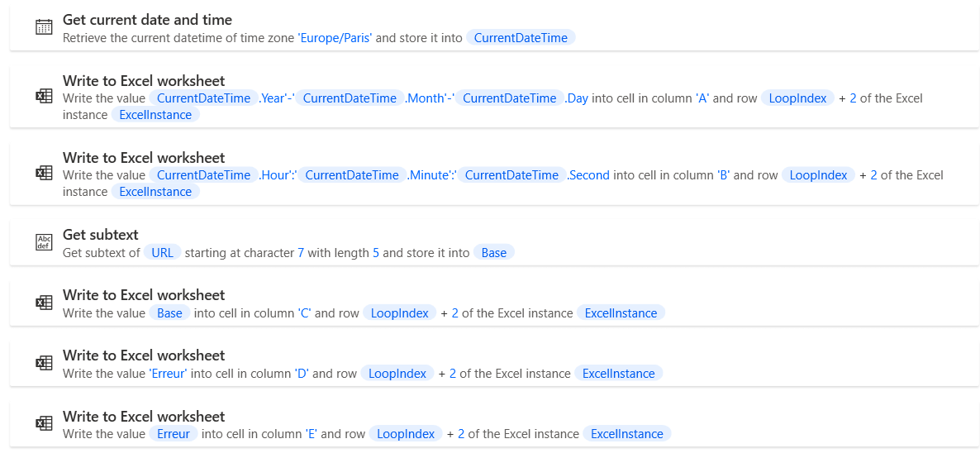Click Excel icon of action writing to column 'C'
The width and height of the screenshot is (980, 458).
(x=44, y=303)
